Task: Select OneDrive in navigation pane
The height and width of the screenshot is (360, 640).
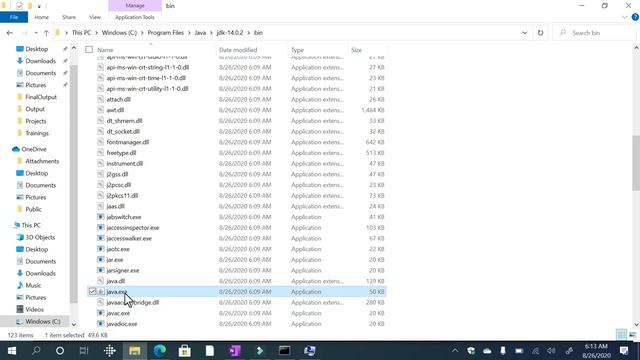Action: (x=33, y=149)
